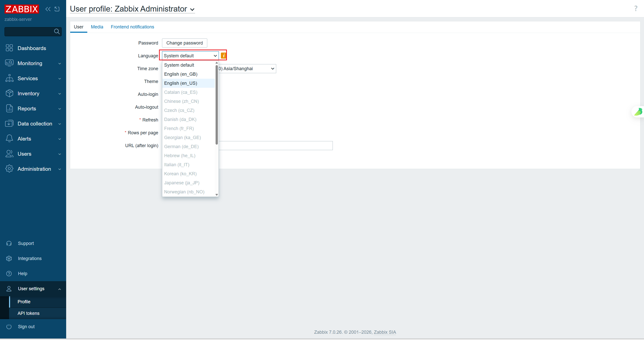
Task: Click the language list scrollbar thumb
Action: click(217, 105)
